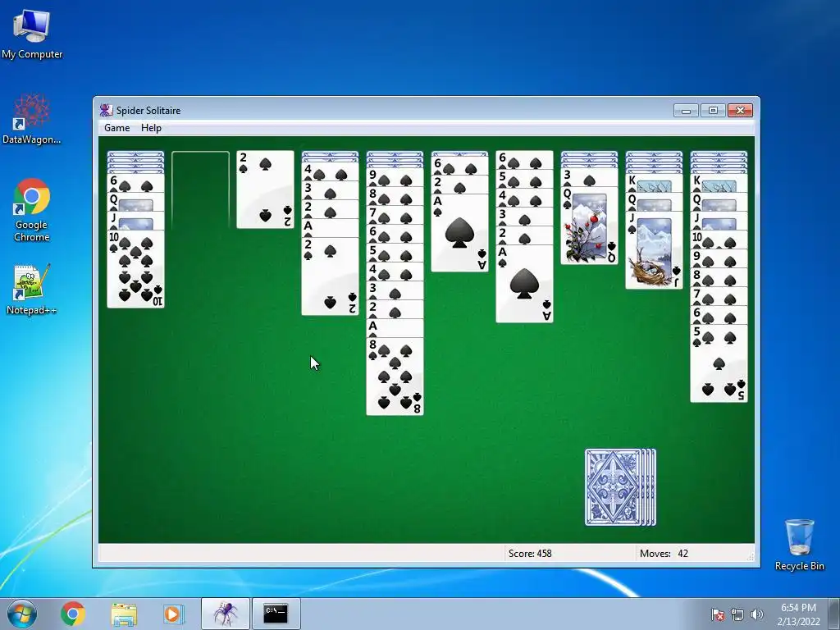Select the lone 2 of spades in the third column

click(x=265, y=189)
